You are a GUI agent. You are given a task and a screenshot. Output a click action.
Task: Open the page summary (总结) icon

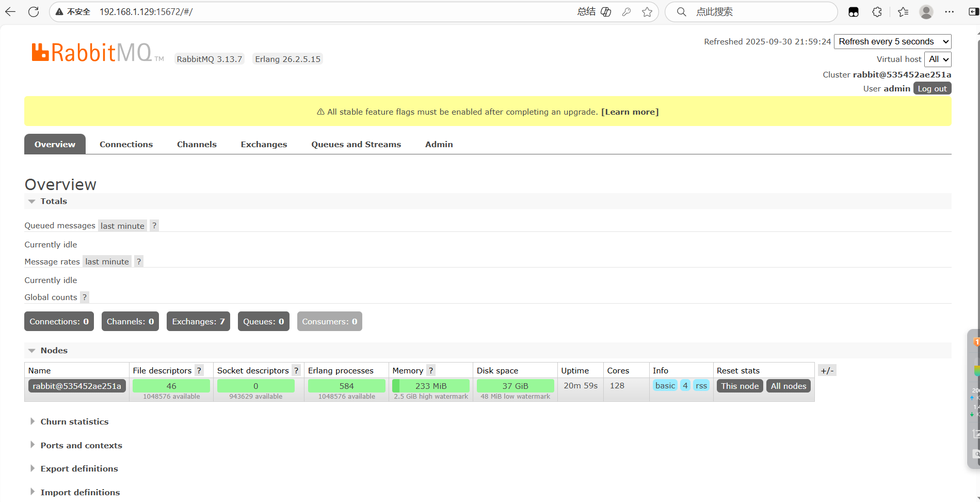tap(606, 12)
